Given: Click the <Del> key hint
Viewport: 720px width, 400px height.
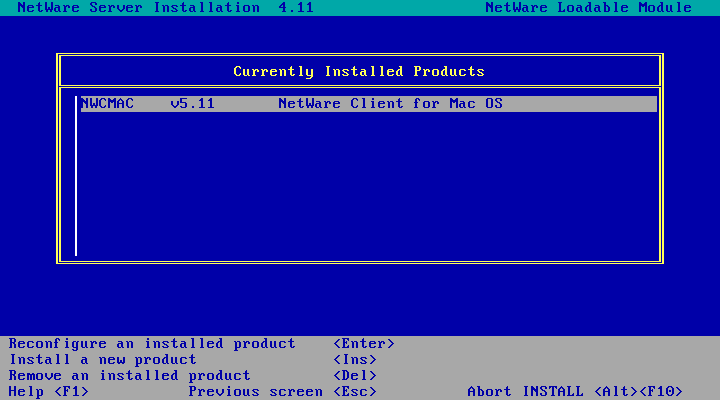Looking at the screenshot, I should pos(354,376).
